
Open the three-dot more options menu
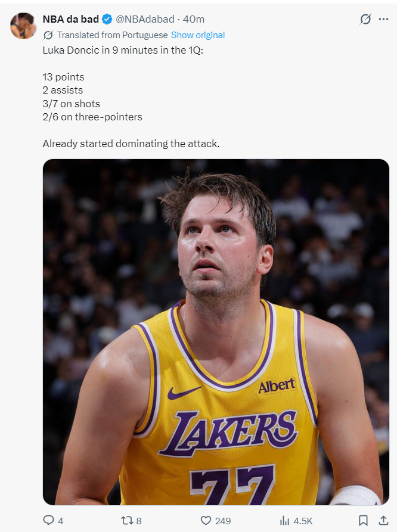point(383,19)
